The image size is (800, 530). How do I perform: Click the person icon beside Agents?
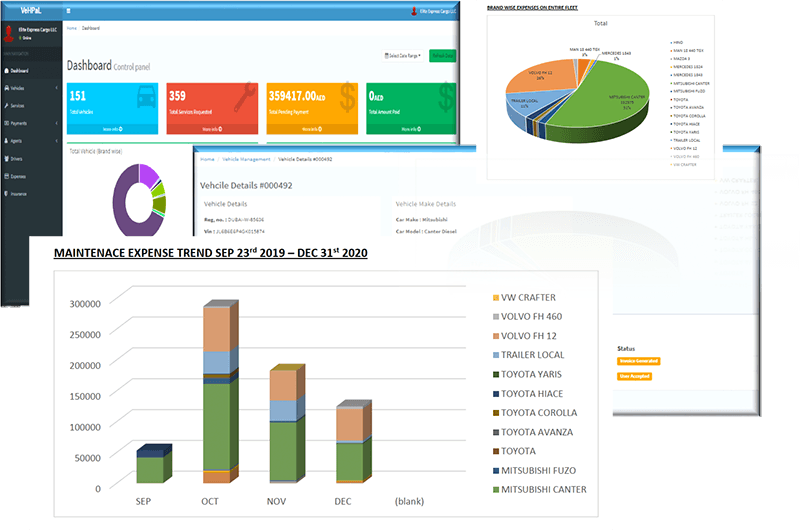point(6,141)
